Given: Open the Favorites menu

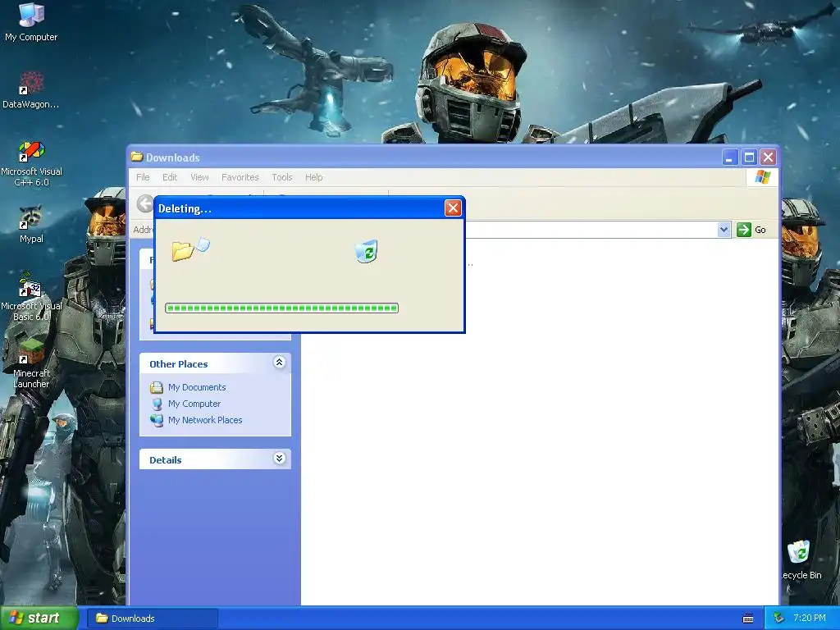Looking at the screenshot, I should tap(240, 177).
